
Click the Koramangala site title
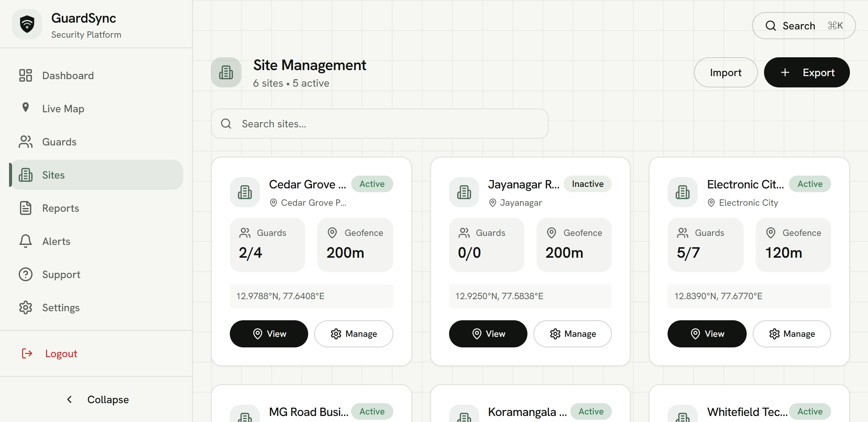(x=527, y=412)
